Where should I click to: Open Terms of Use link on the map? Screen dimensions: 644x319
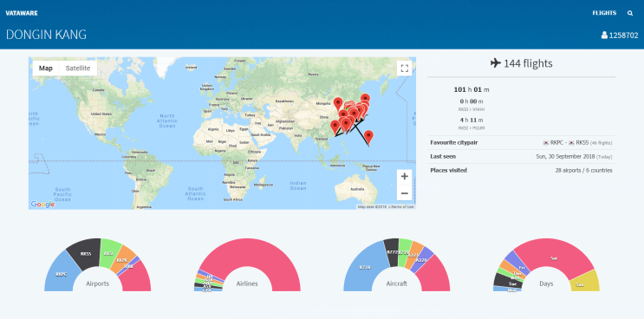point(403,207)
